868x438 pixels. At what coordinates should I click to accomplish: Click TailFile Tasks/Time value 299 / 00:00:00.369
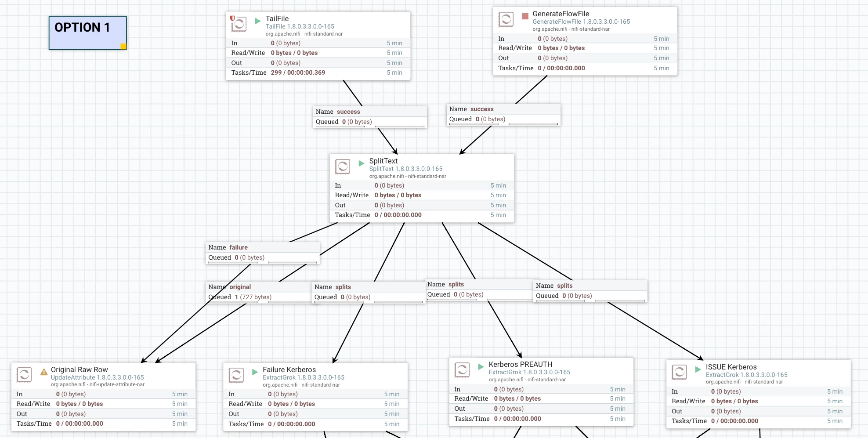pos(298,72)
